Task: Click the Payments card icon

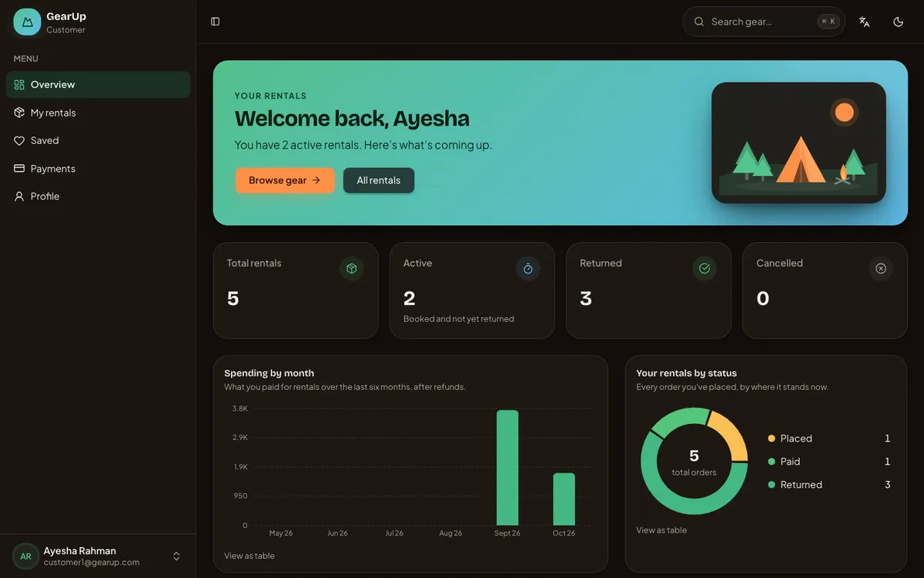Action: [19, 168]
